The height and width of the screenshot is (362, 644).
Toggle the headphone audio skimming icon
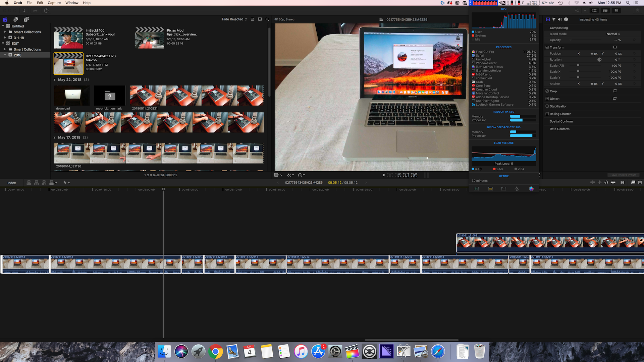pyautogui.click(x=606, y=183)
